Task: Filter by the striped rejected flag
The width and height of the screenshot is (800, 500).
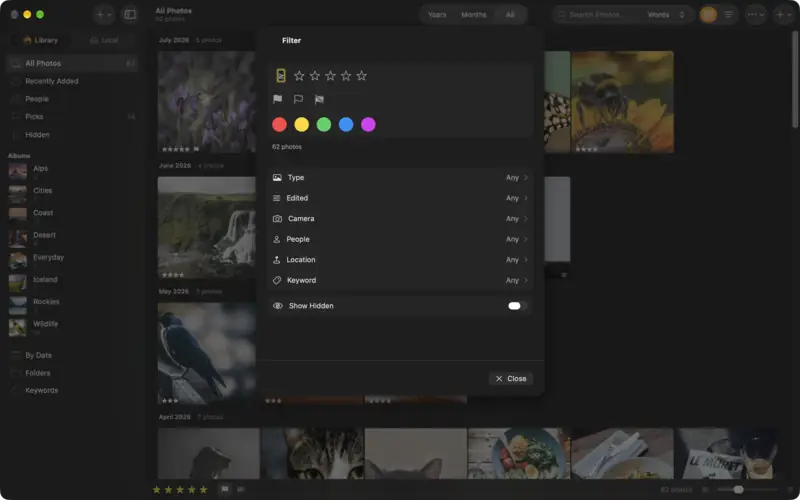Action: [319, 99]
